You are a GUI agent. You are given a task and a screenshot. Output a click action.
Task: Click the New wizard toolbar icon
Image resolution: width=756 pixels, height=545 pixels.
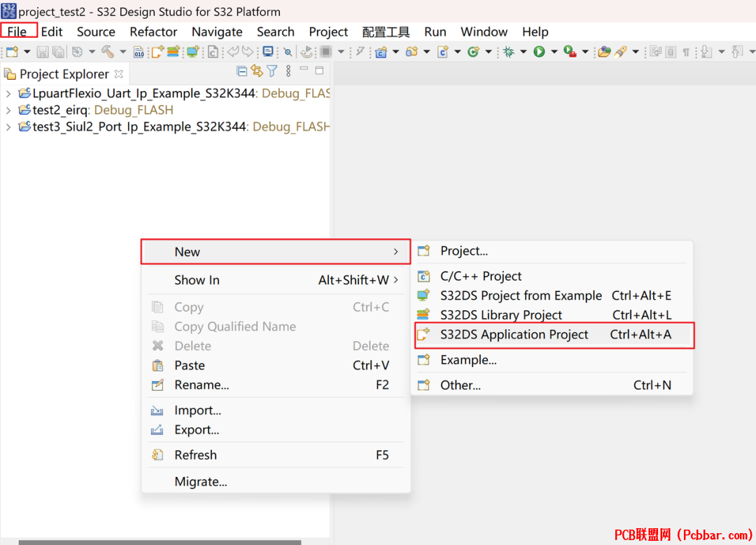point(13,52)
